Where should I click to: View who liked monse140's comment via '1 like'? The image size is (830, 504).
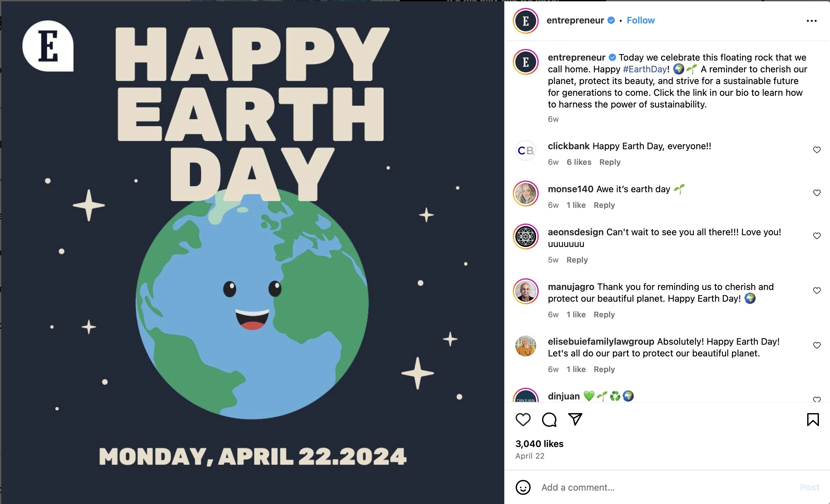pyautogui.click(x=576, y=205)
